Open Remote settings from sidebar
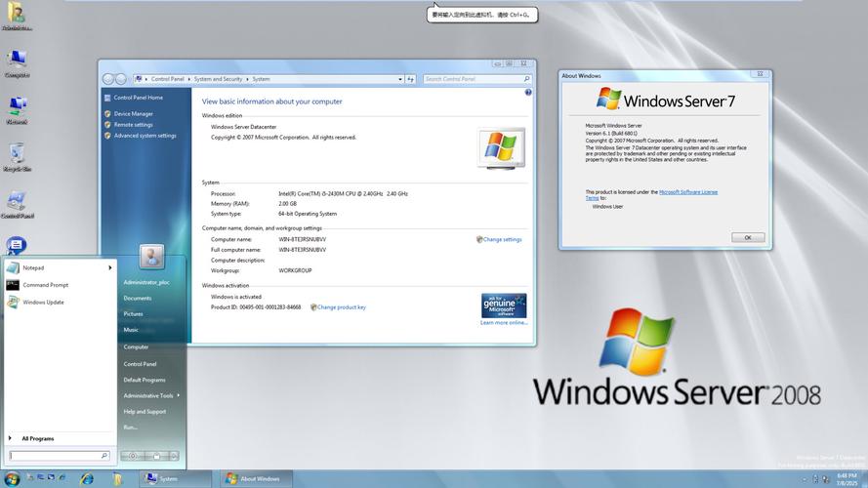 134,125
